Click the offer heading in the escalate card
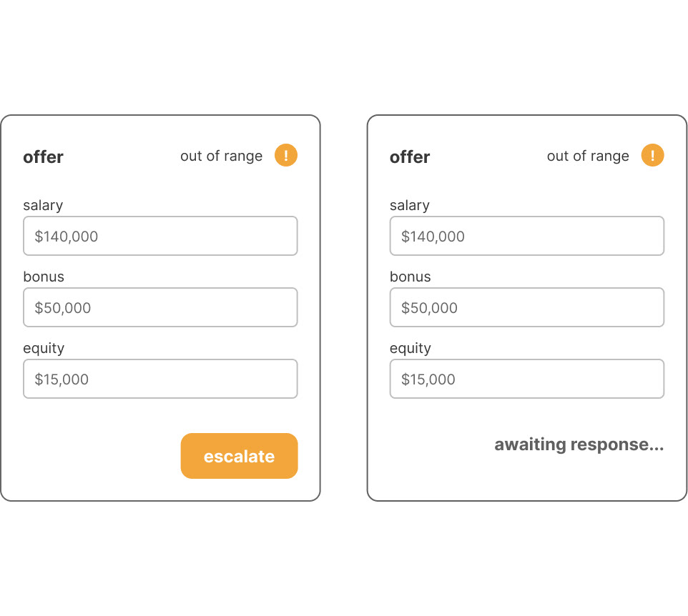 tap(43, 157)
